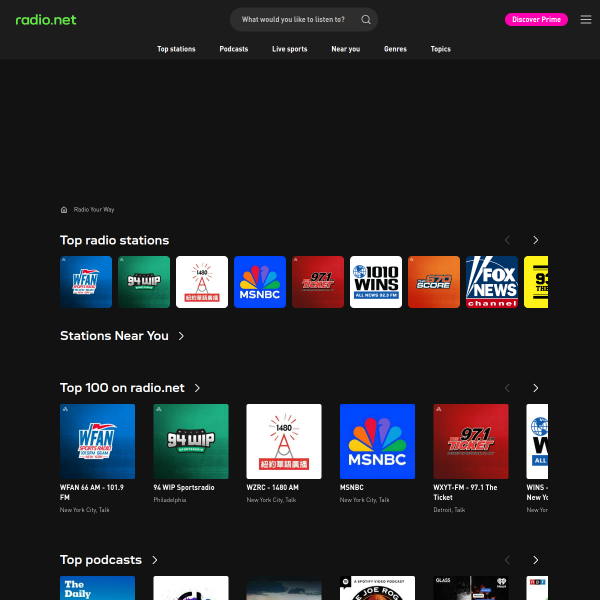Screen dimensions: 600x600
Task: Show next Top podcasts
Action: point(535,560)
